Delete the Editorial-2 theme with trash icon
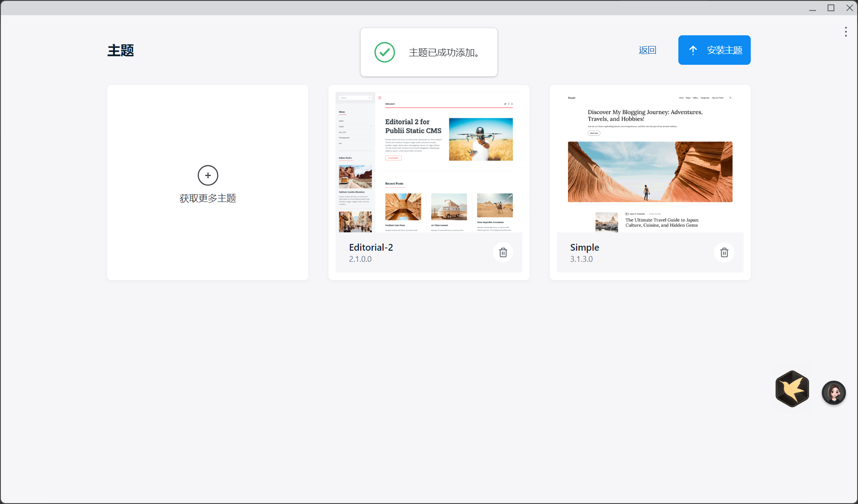Image resolution: width=858 pixels, height=504 pixels. point(503,252)
